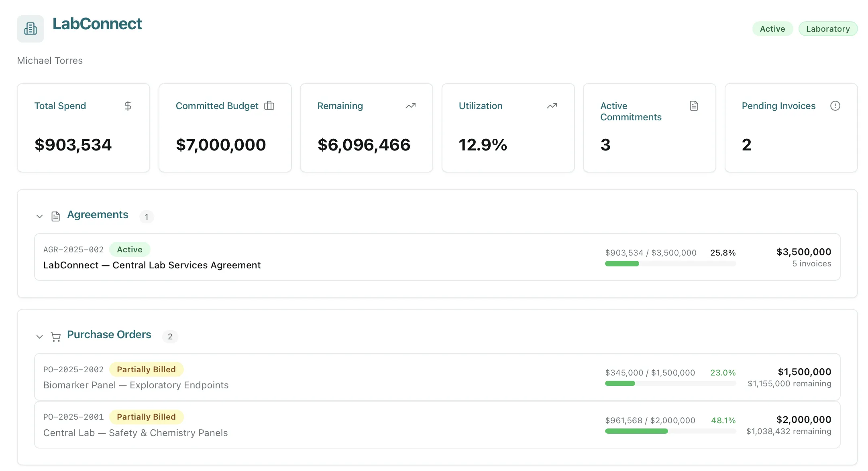868x471 pixels.
Task: Toggle the Partially Billed badge on PO-2025-2002
Action: point(147,369)
